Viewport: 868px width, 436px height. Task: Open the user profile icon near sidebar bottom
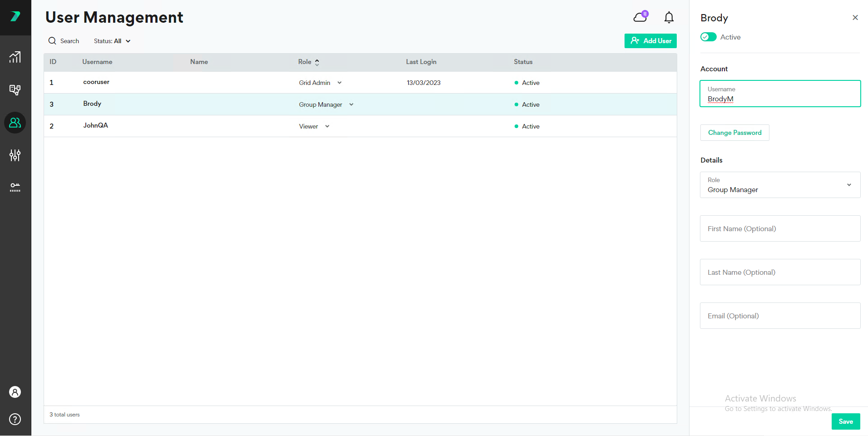pyautogui.click(x=15, y=392)
